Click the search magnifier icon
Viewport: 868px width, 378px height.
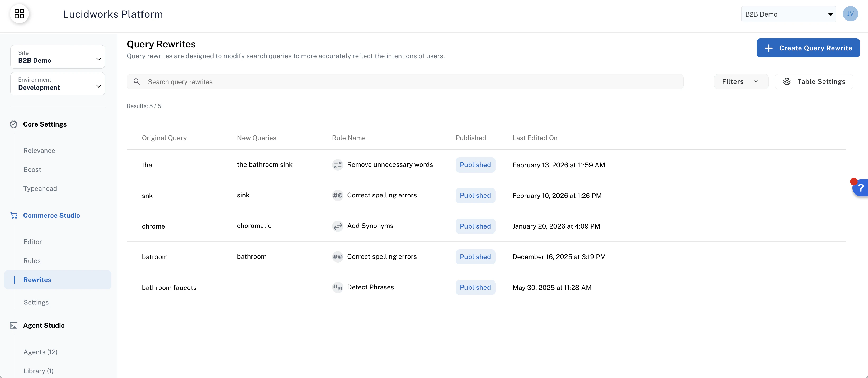tap(137, 81)
